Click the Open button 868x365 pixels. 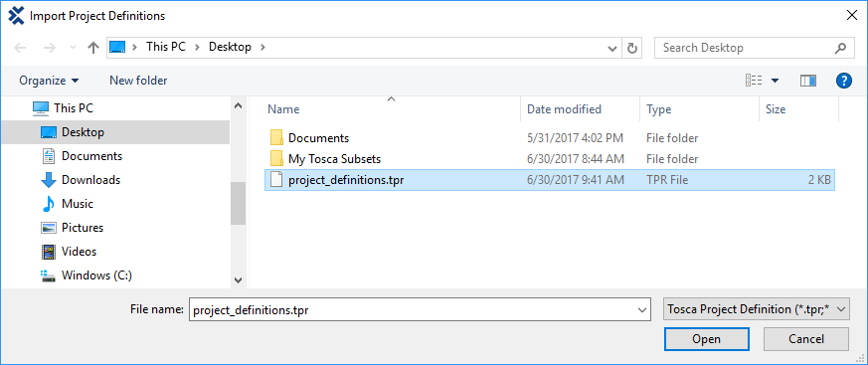(706, 339)
